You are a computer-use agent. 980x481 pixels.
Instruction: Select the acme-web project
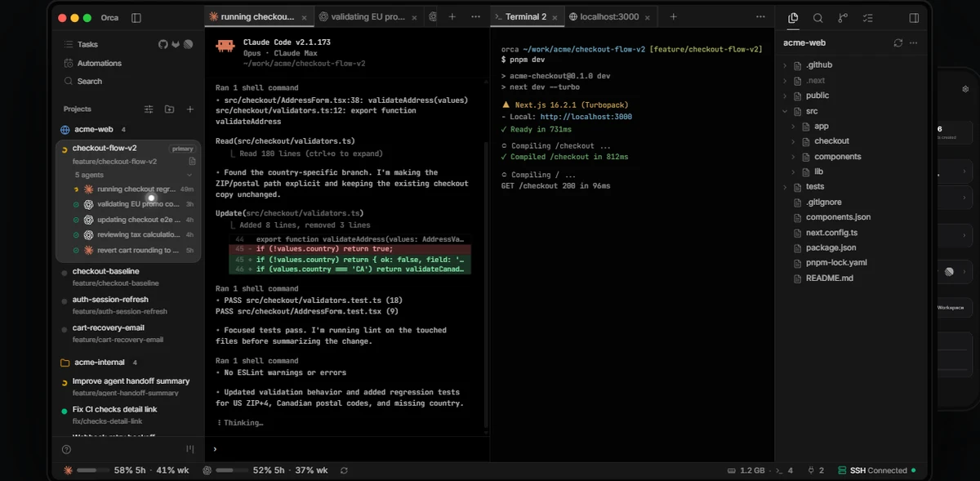[x=94, y=129]
